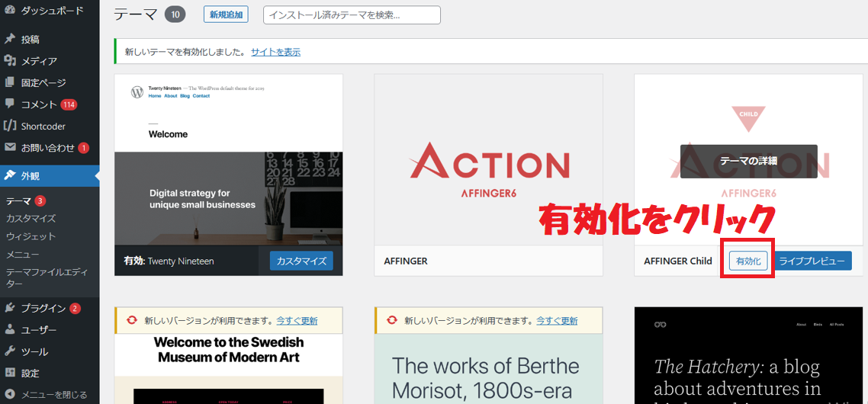Click 今すぐ更新 on Berthe Morisot theme
This screenshot has width=868, height=404.
pyautogui.click(x=557, y=320)
